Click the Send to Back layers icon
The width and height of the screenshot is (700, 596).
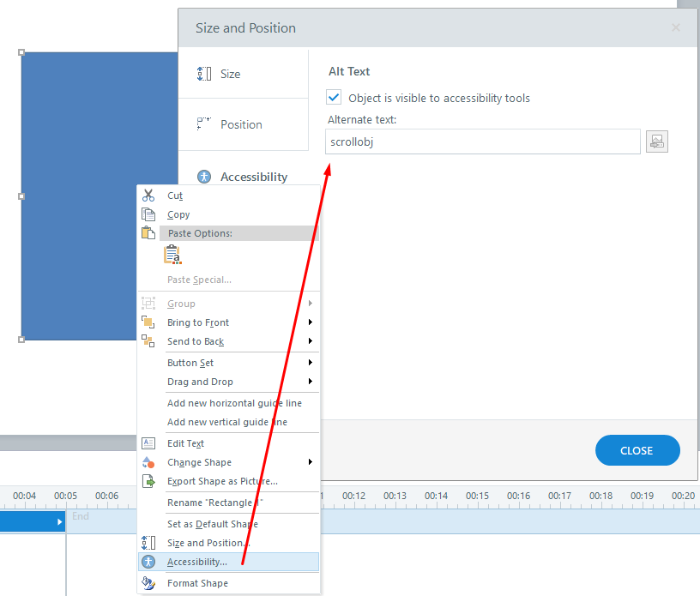click(148, 341)
